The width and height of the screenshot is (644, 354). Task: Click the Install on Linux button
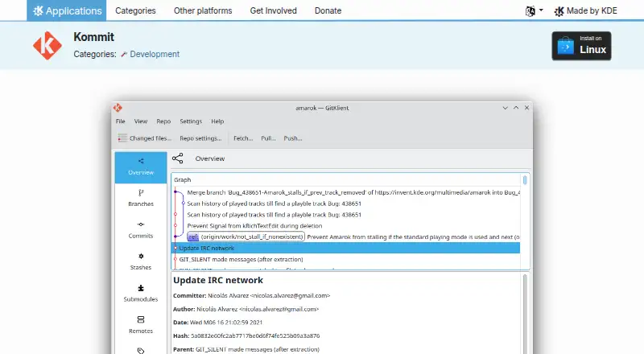click(x=581, y=46)
